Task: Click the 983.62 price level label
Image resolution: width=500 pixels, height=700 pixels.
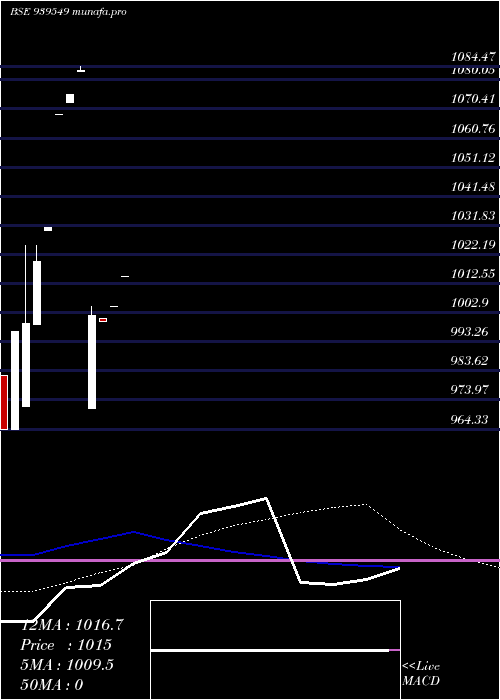Action: tap(470, 361)
